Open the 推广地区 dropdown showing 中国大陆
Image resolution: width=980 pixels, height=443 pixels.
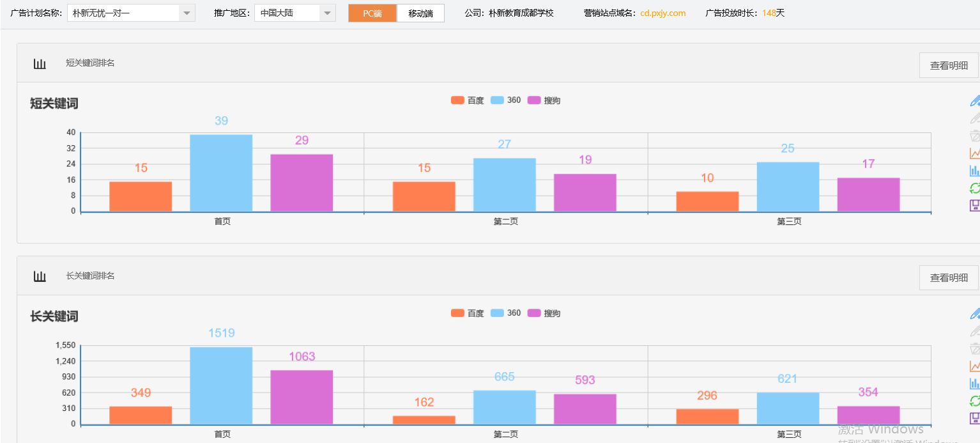[294, 12]
